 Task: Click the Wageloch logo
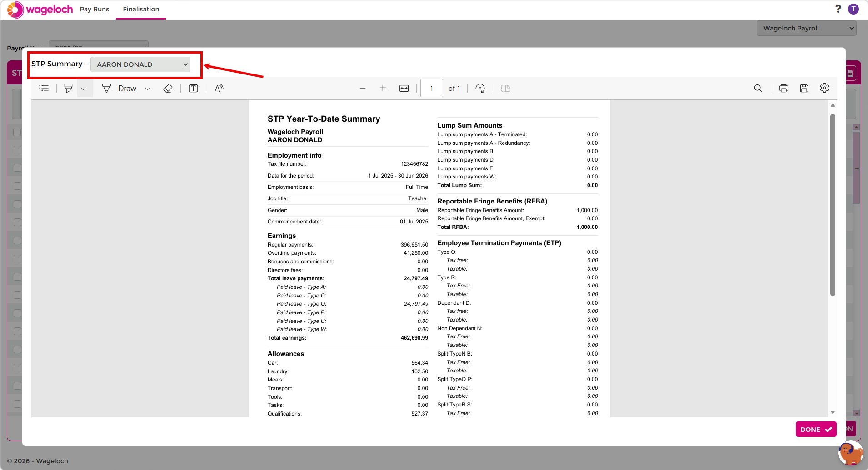40,10
